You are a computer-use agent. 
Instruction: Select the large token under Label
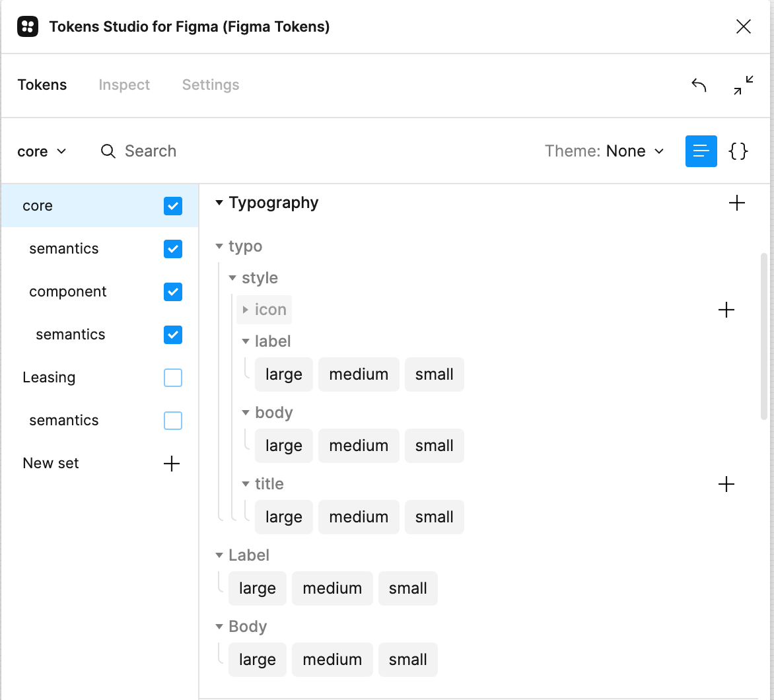tap(257, 588)
